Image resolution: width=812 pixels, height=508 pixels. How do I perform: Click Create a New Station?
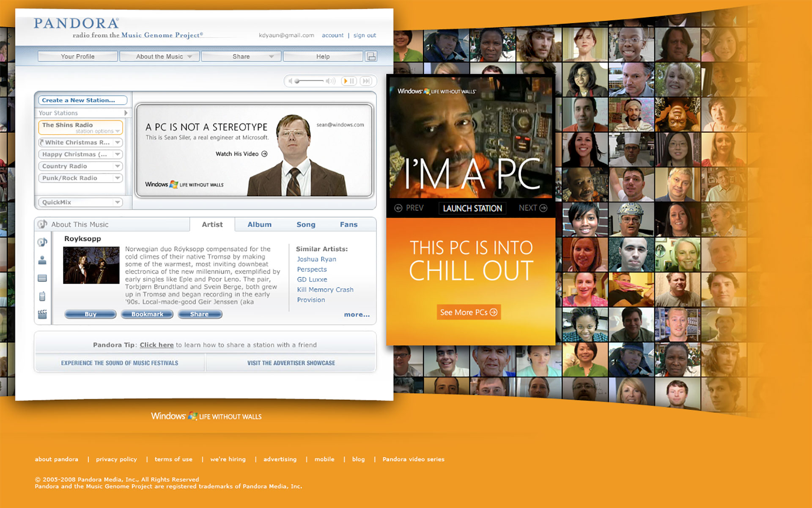coord(82,100)
